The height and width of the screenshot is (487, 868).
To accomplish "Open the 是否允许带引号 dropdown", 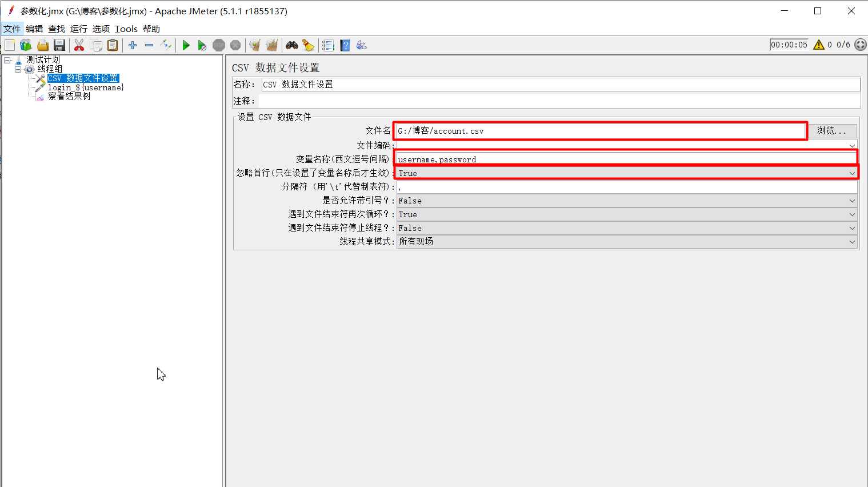I will click(x=627, y=201).
